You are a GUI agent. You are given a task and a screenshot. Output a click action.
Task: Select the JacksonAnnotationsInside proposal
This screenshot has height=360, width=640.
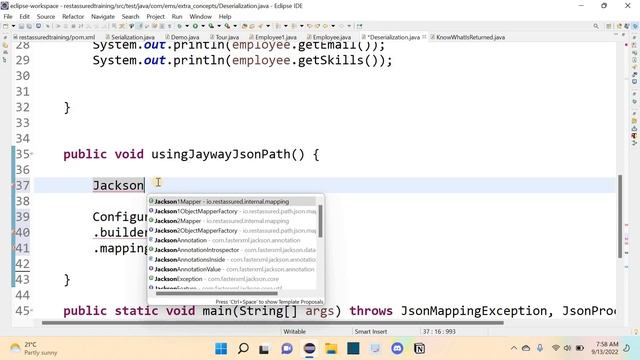click(232, 260)
